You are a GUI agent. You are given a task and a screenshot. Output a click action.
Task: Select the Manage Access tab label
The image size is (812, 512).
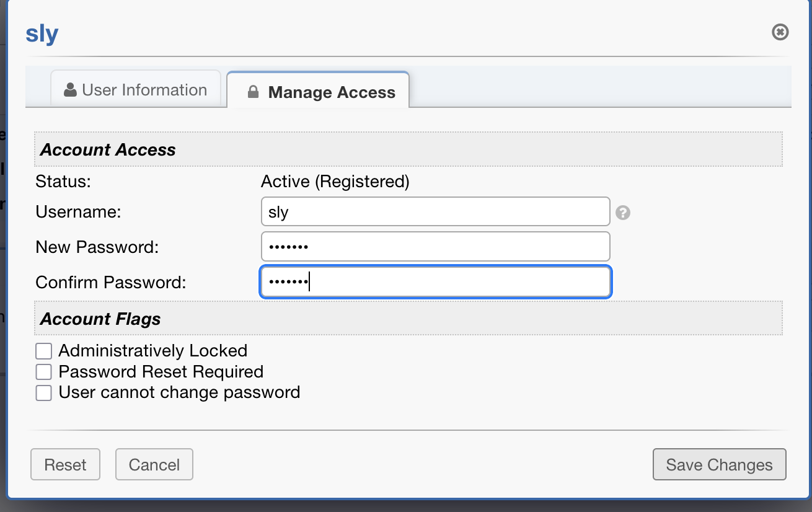(331, 92)
